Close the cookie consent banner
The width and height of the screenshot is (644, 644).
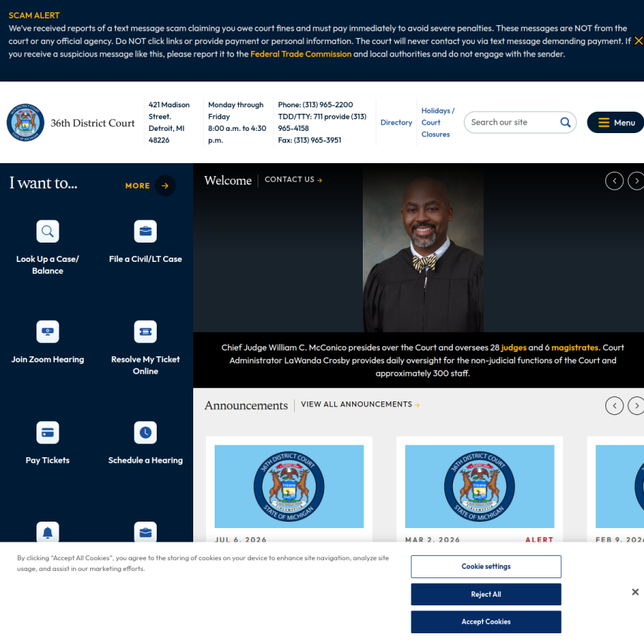(635, 592)
